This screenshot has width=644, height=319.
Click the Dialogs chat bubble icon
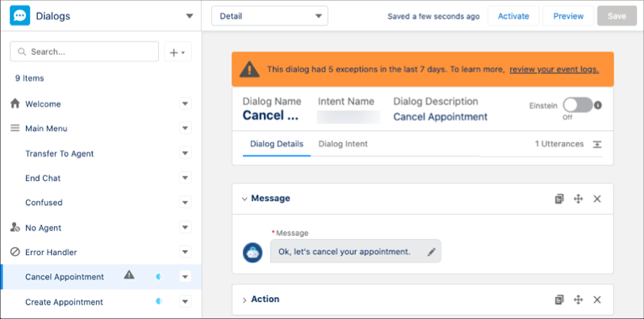click(x=19, y=16)
